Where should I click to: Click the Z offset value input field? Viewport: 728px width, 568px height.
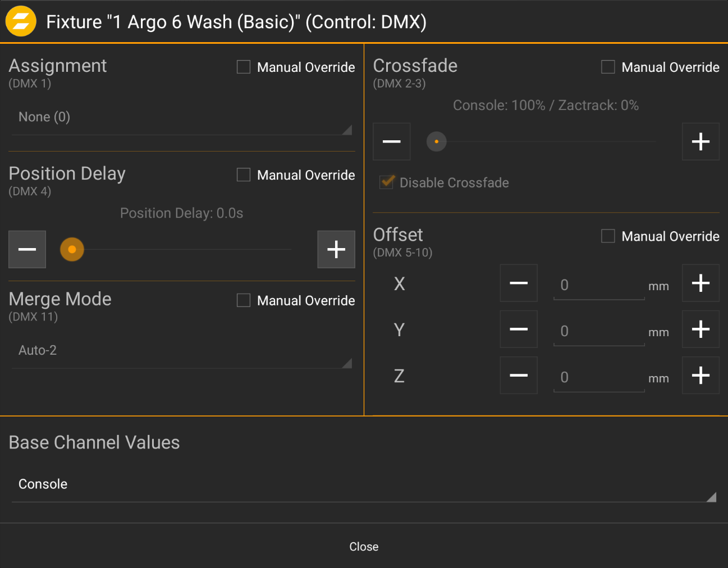pos(598,377)
